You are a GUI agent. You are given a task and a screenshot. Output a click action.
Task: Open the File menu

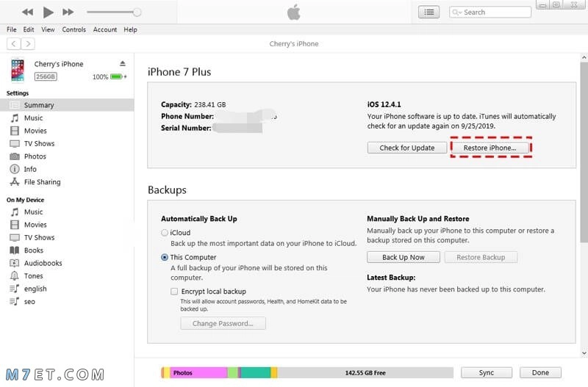point(12,29)
